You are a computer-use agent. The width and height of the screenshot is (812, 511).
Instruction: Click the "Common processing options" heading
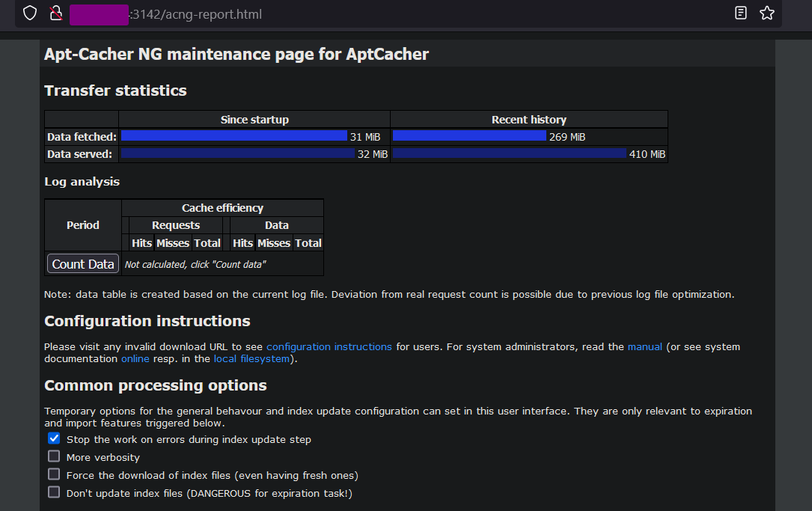click(156, 386)
